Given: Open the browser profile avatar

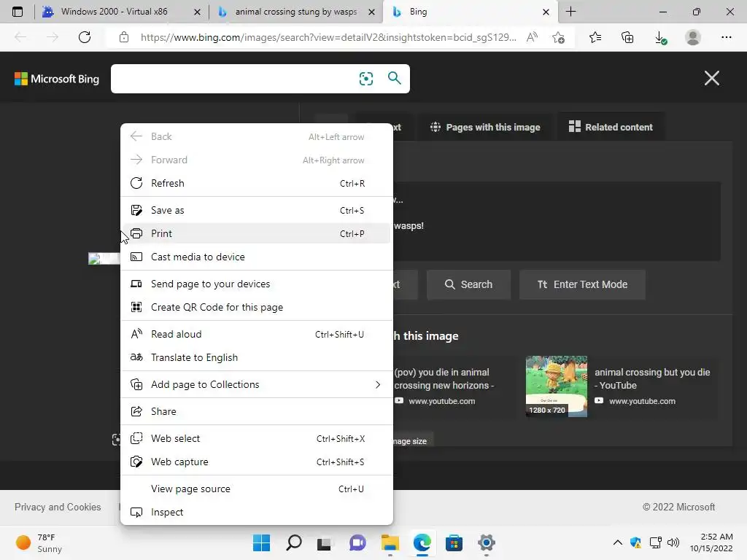Looking at the screenshot, I should 693,37.
